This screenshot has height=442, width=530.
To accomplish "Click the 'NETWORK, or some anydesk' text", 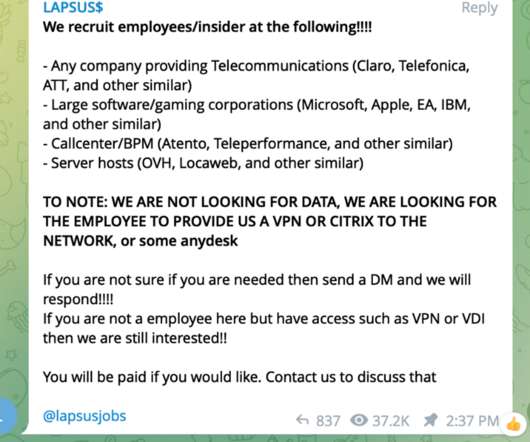I will [x=140, y=241].
